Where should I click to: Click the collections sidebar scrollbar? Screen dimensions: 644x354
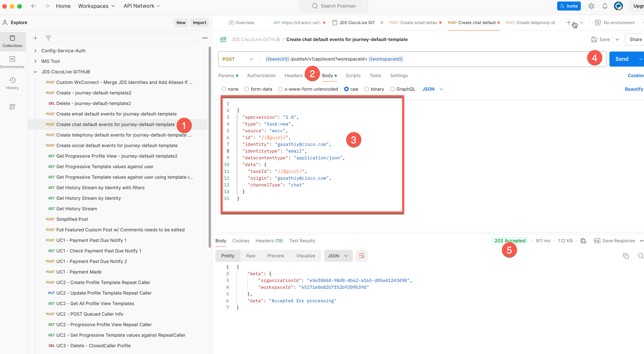pyautogui.click(x=210, y=148)
